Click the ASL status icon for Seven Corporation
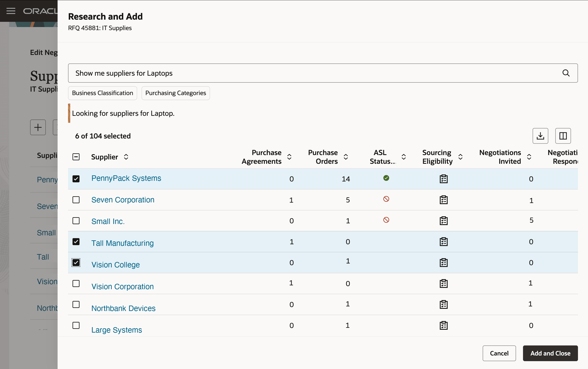 (x=386, y=199)
